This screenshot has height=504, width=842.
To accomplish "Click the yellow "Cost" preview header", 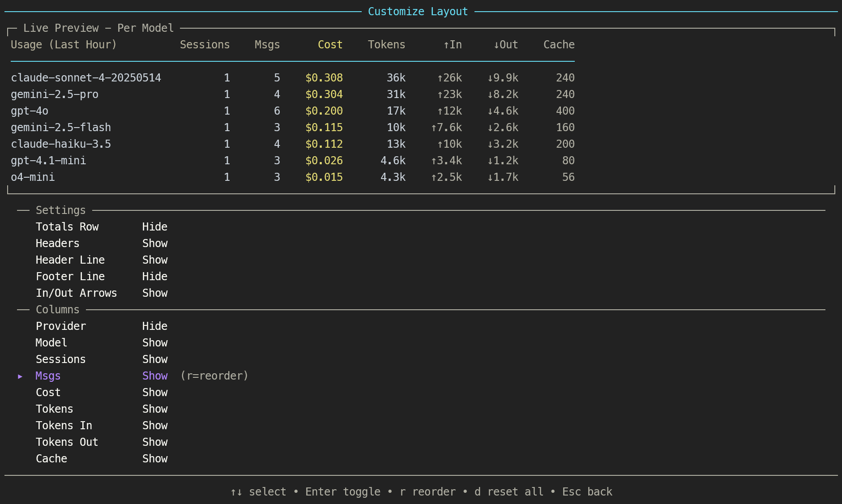I will [330, 45].
